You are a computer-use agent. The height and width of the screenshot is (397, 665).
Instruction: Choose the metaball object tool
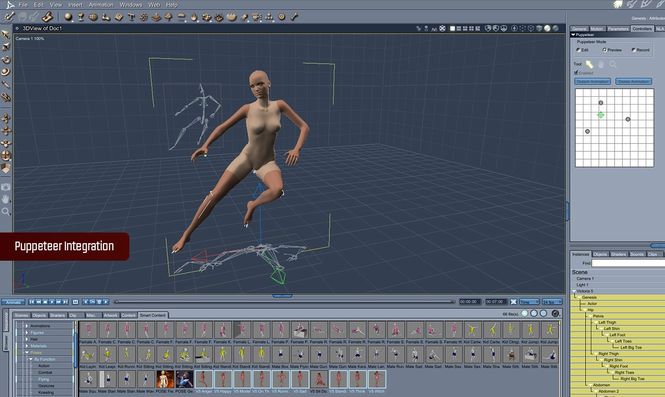(106, 17)
